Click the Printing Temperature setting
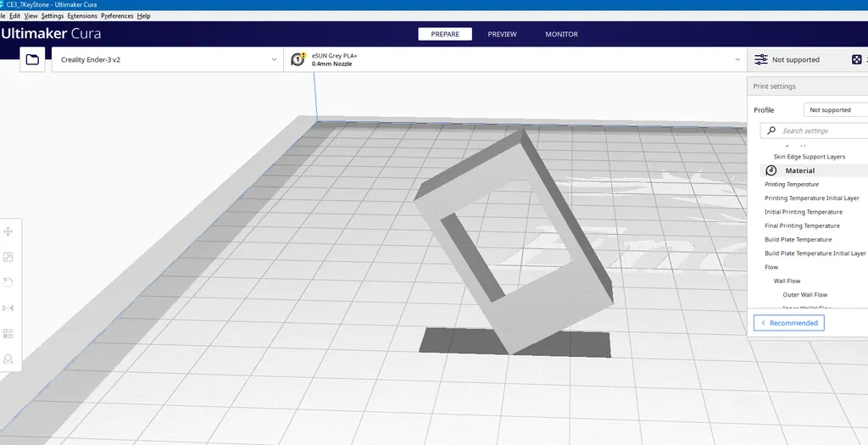This screenshot has width=868, height=445. tap(792, 184)
